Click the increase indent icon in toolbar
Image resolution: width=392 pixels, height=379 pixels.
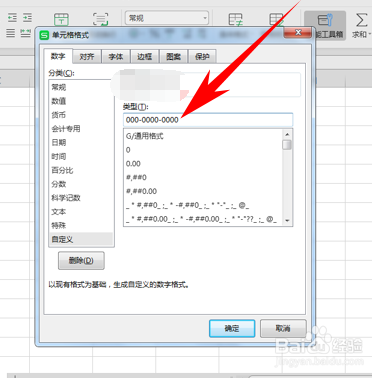27,18
